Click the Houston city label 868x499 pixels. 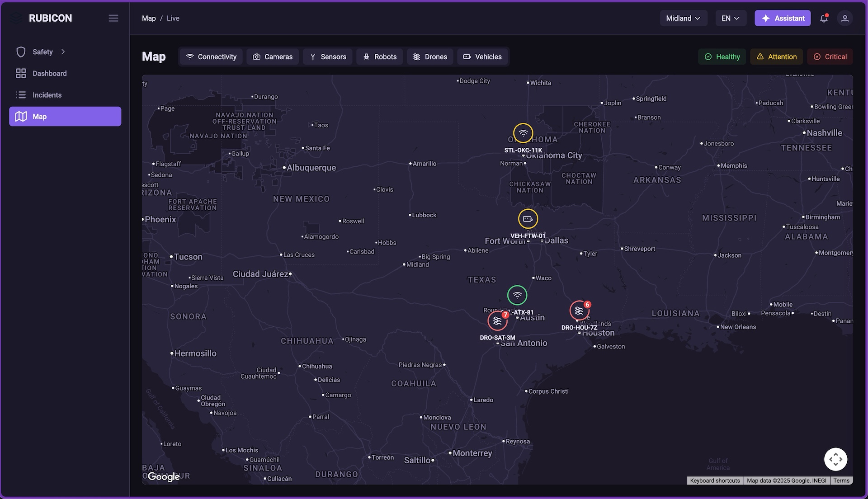tap(598, 333)
